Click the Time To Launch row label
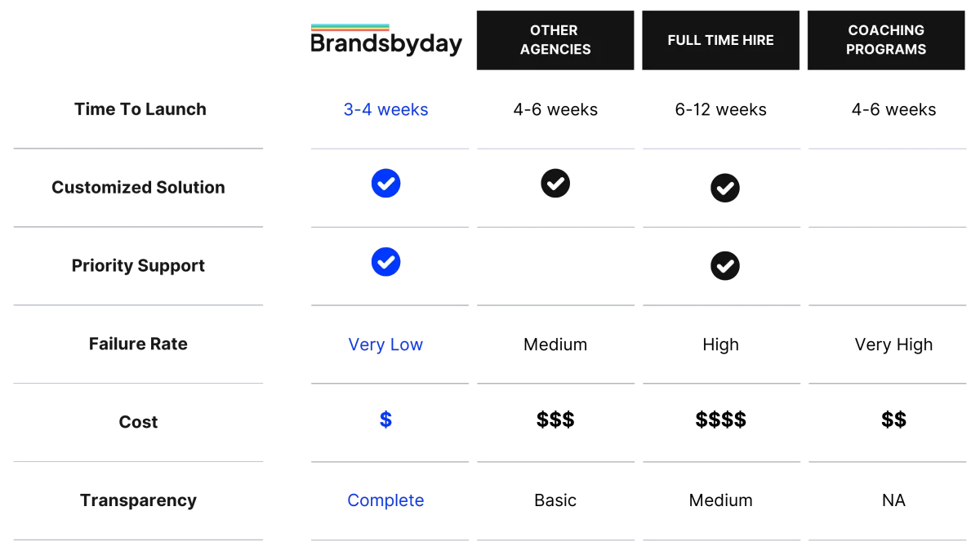980x551 pixels. click(x=140, y=109)
